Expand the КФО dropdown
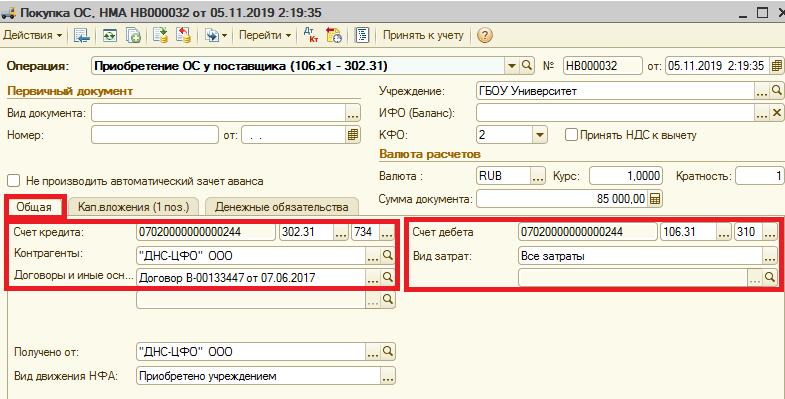This screenshot has width=785, height=399. (x=539, y=135)
